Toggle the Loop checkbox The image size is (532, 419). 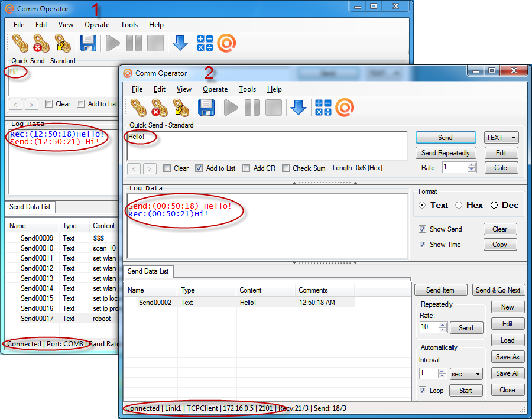[422, 390]
